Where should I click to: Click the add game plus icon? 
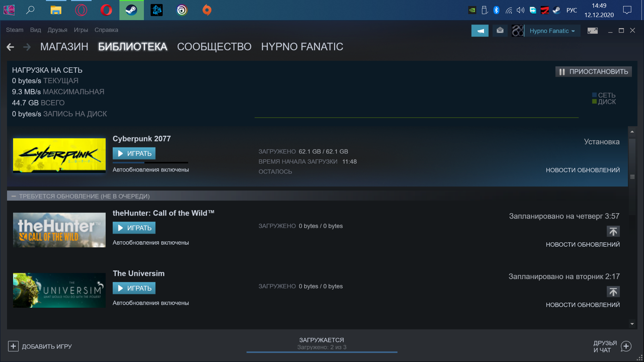(x=13, y=346)
